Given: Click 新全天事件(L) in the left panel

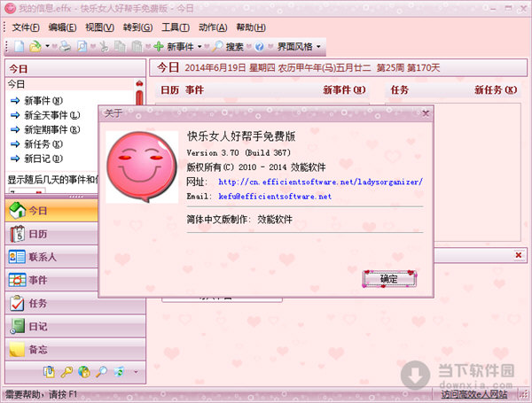Looking at the screenshot, I should coord(45,115).
